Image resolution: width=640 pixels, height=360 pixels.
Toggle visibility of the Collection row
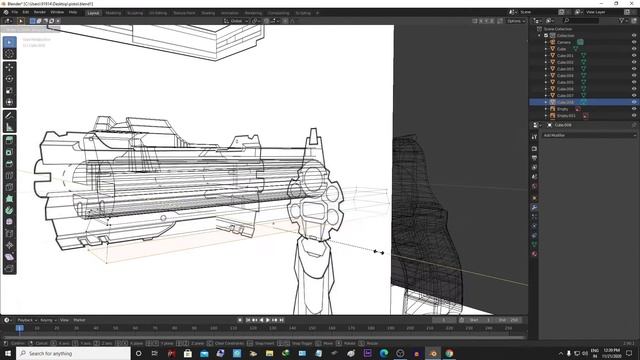tap(634, 36)
